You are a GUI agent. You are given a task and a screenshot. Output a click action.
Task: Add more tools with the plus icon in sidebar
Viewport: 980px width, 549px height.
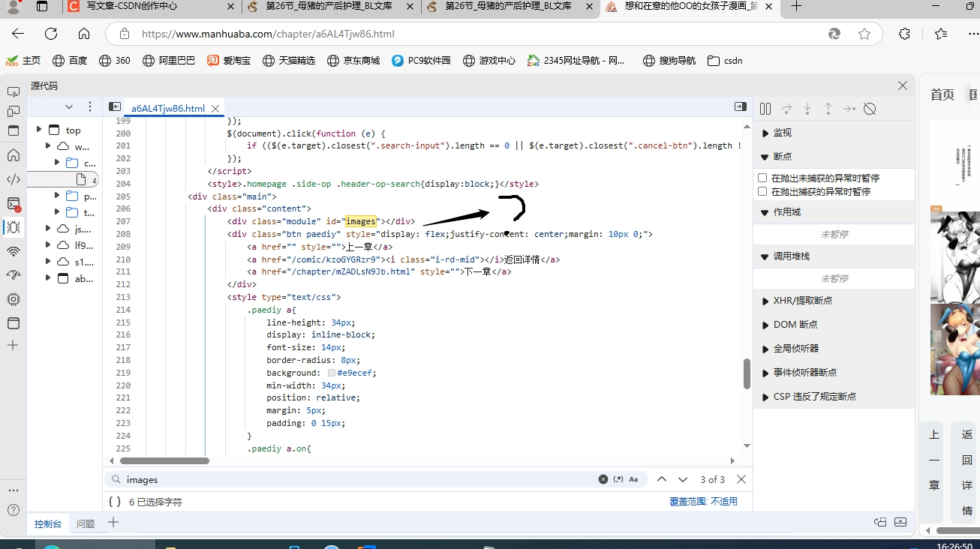(14, 346)
